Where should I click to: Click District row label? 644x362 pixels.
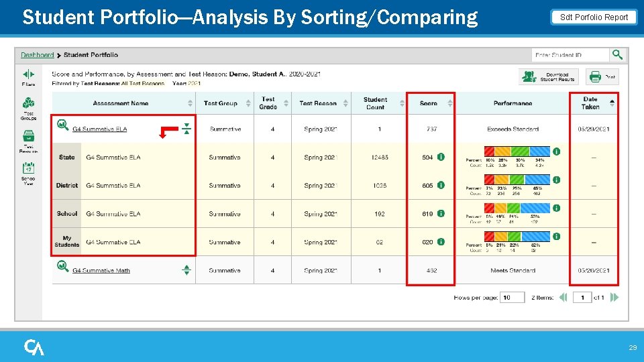[66, 186]
